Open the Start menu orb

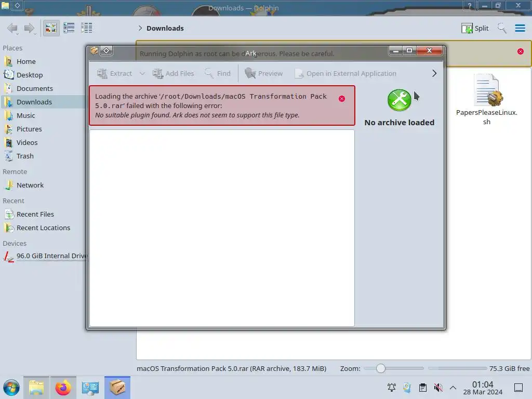11,388
